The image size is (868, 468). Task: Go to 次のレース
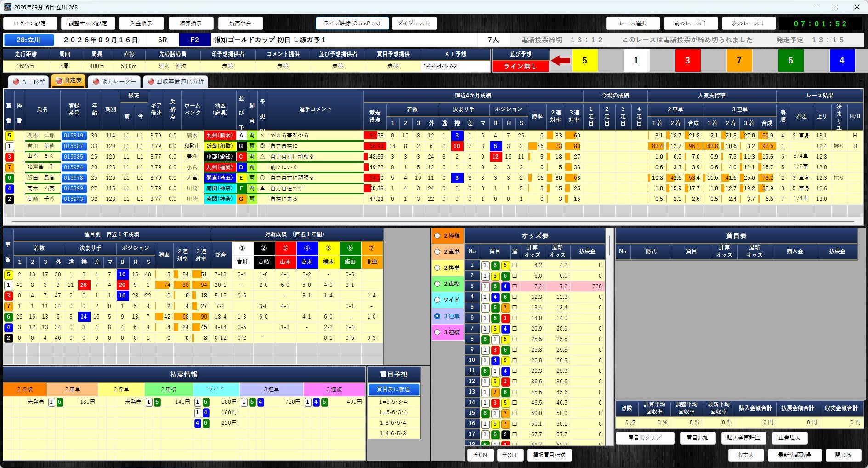[x=748, y=23]
